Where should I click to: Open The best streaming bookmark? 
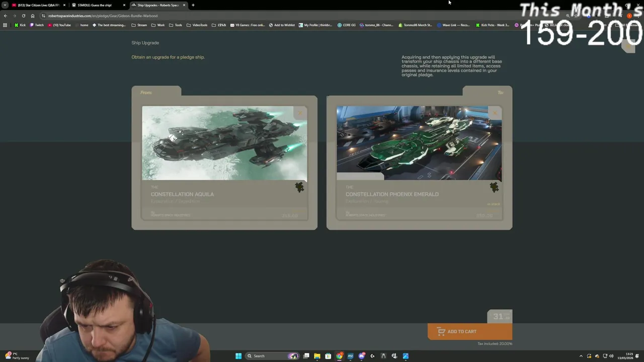(109, 25)
